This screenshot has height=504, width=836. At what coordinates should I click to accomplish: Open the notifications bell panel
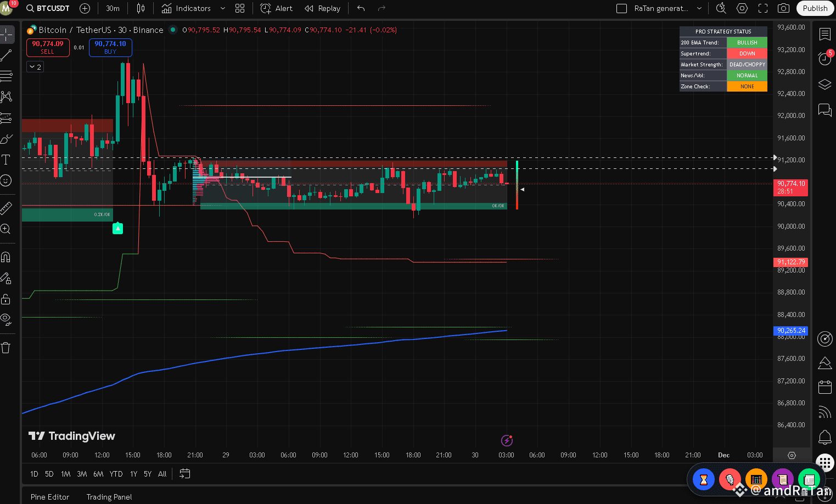pyautogui.click(x=824, y=437)
